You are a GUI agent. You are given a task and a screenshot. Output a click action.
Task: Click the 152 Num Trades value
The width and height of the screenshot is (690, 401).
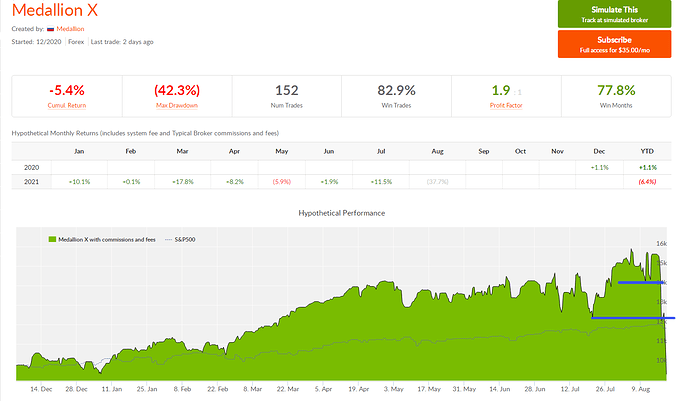287,90
